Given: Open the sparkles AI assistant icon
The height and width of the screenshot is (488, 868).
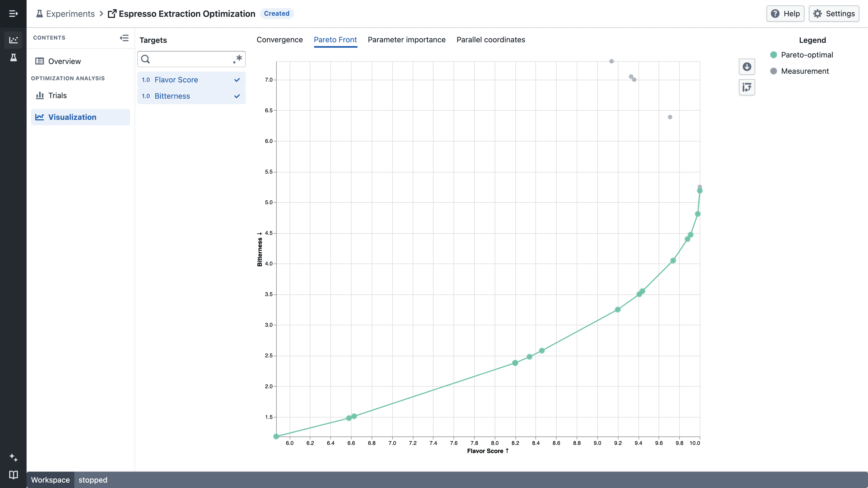Looking at the screenshot, I should [13, 457].
